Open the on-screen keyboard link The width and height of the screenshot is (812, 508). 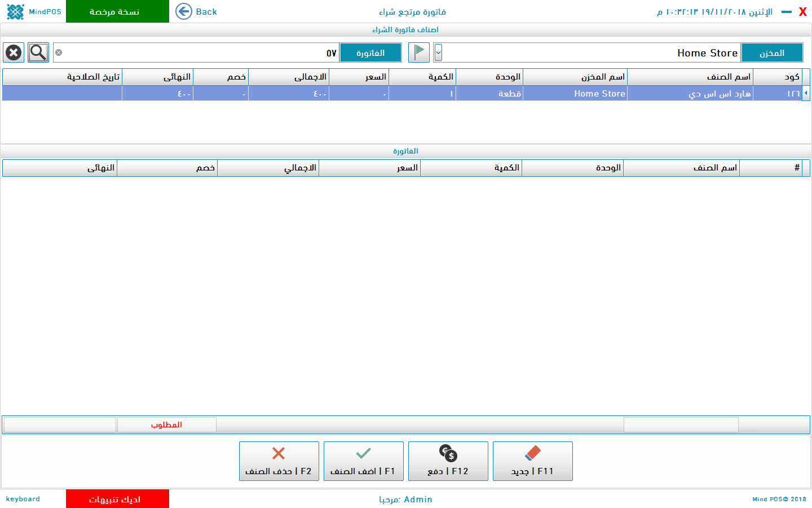coord(23,499)
